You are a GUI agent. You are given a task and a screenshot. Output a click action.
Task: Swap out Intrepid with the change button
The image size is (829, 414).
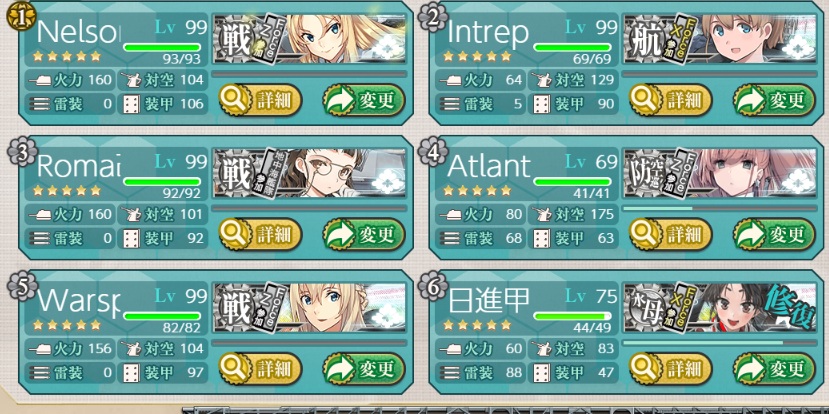pos(774,100)
